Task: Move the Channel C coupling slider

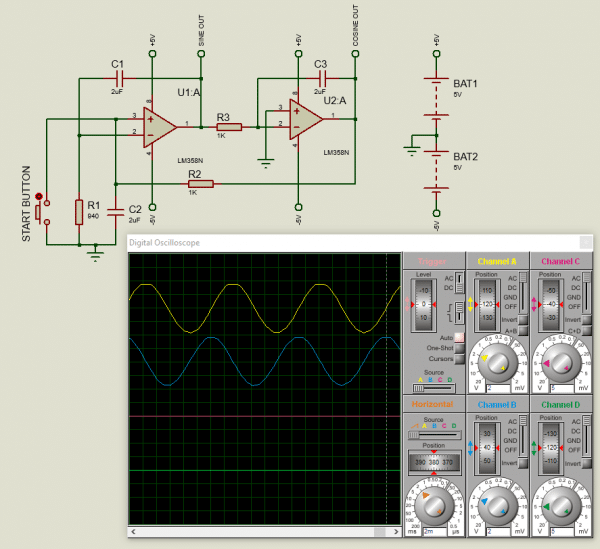Action: point(587,292)
